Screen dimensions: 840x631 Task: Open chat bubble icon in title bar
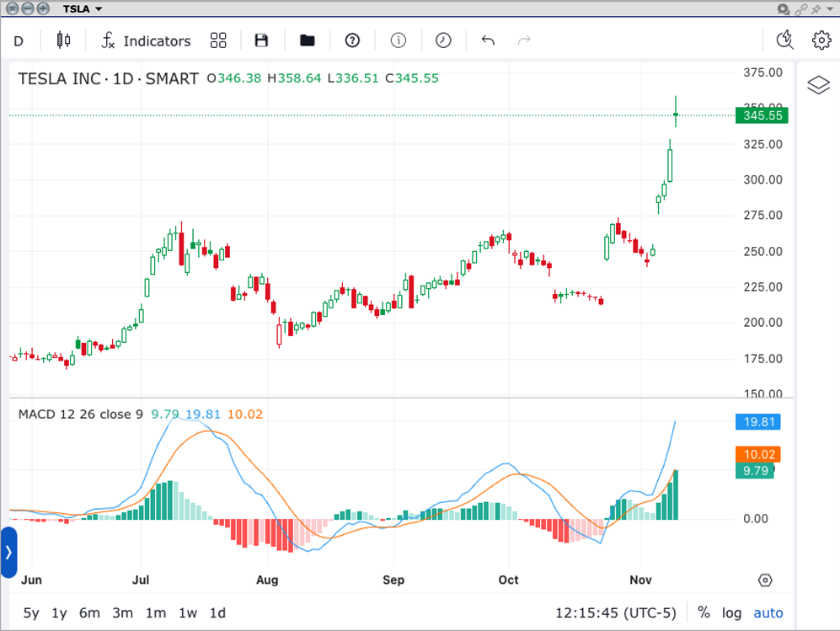pyautogui.click(x=784, y=9)
